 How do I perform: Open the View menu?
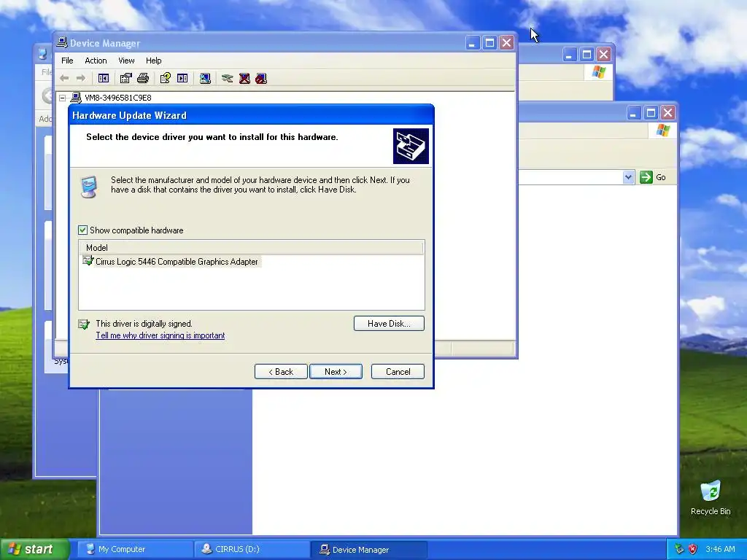coord(126,61)
